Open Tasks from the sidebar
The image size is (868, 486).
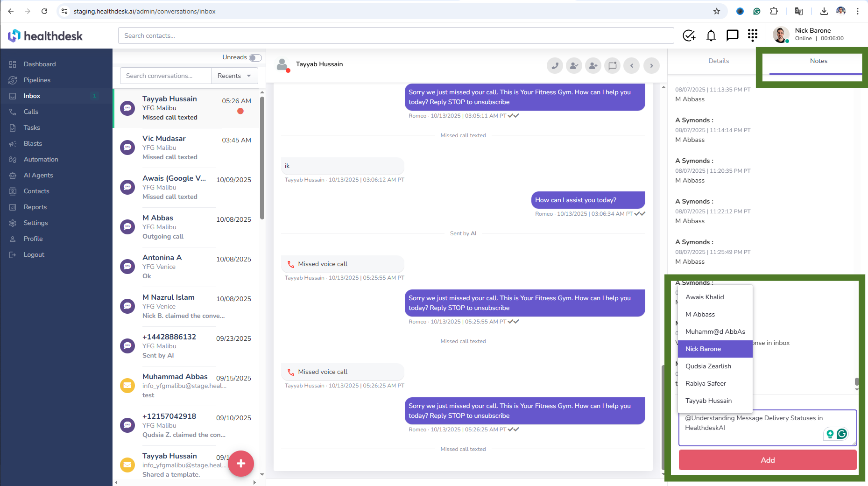[32, 127]
